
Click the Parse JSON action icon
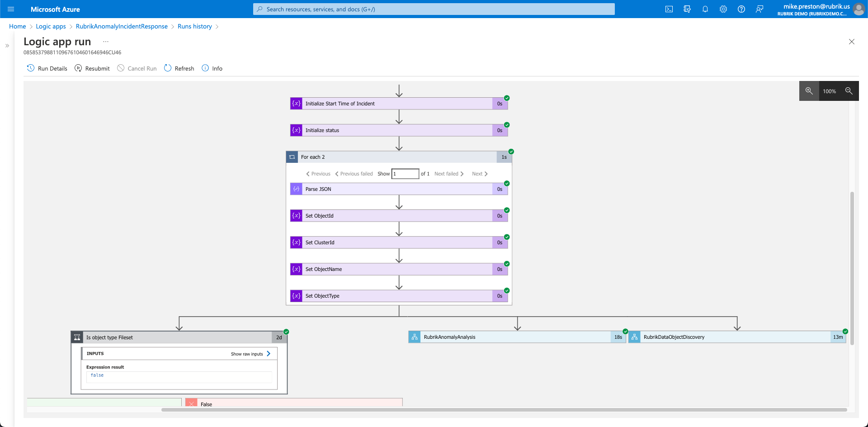coord(296,189)
